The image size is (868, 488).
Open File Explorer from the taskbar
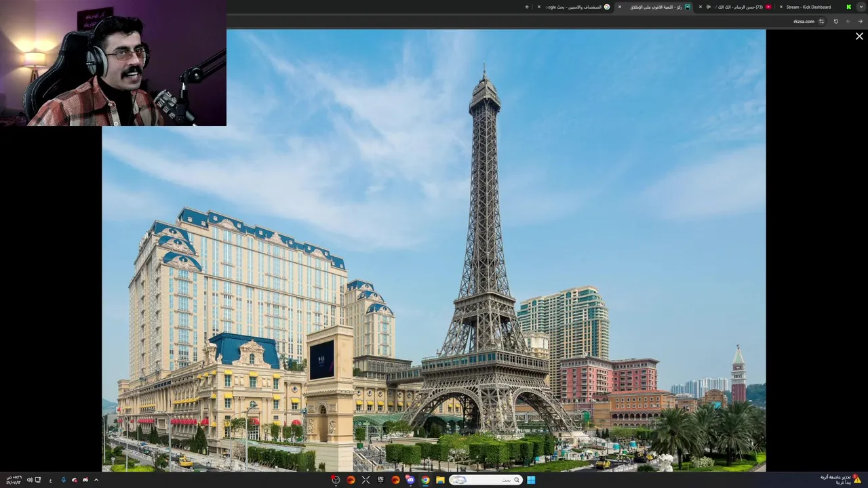[x=440, y=480]
